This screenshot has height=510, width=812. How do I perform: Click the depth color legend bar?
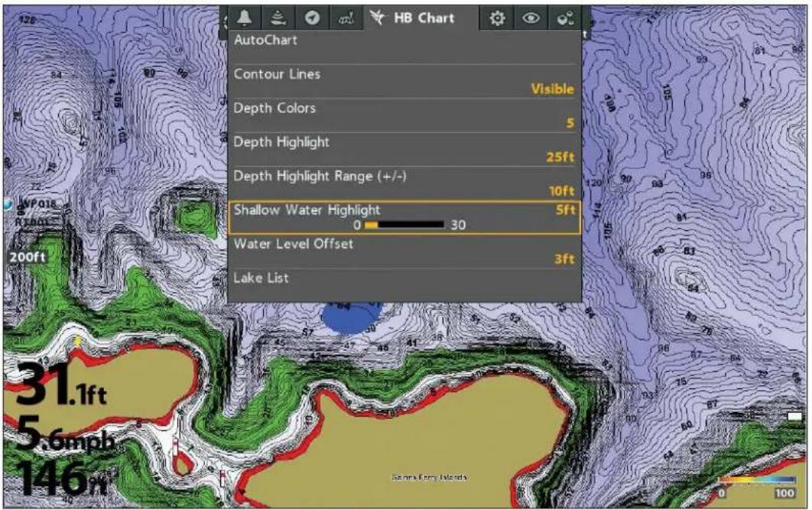point(757,480)
